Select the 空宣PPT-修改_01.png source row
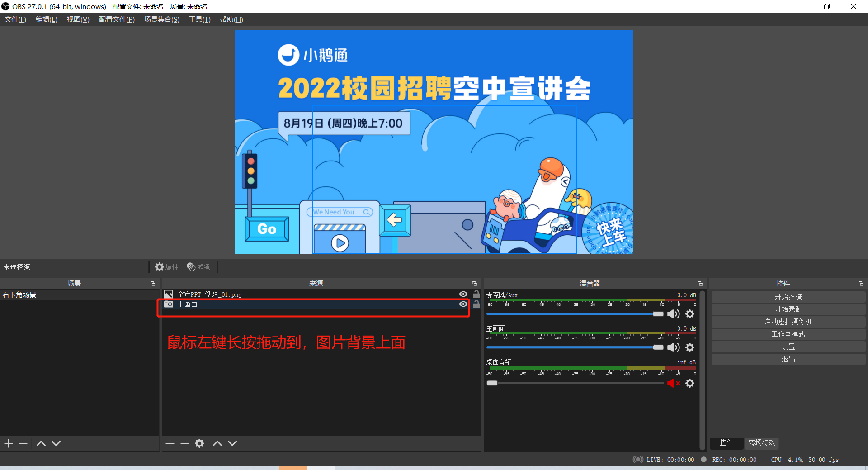 pyautogui.click(x=321, y=294)
